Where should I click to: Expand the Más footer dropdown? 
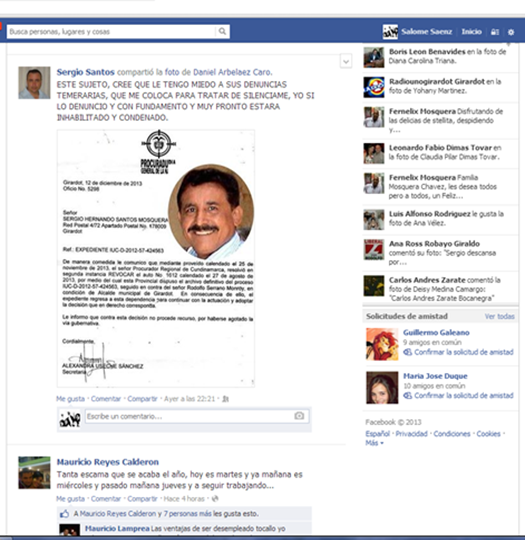point(374,443)
